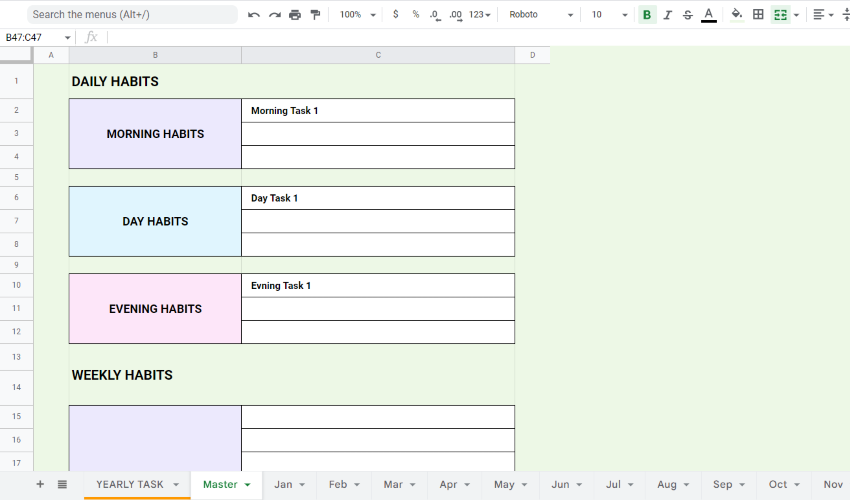This screenshot has width=850, height=500.
Task: Toggle strikethrough formatting
Action: 688,15
